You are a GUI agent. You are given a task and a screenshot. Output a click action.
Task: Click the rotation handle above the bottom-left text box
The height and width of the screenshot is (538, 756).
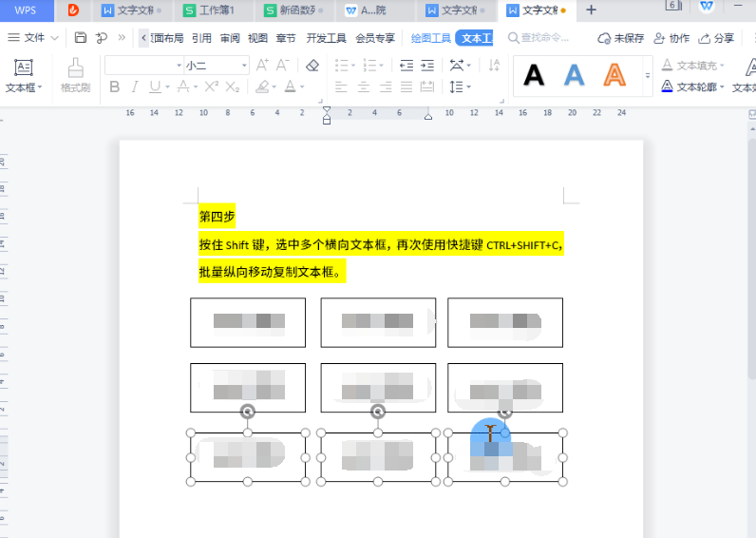tap(247, 412)
